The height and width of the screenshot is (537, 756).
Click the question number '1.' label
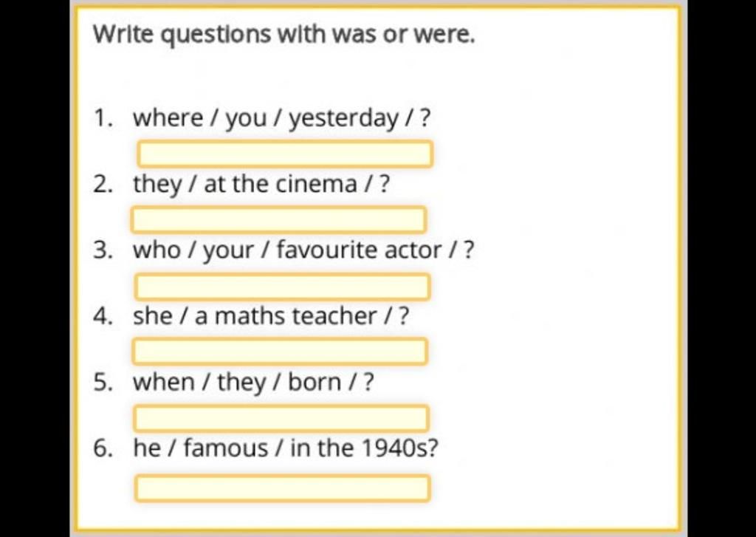(x=103, y=118)
